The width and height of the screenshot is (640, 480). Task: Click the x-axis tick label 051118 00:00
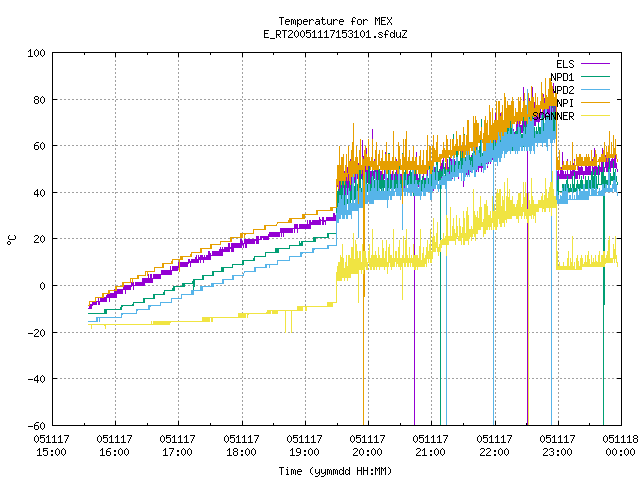620,446
